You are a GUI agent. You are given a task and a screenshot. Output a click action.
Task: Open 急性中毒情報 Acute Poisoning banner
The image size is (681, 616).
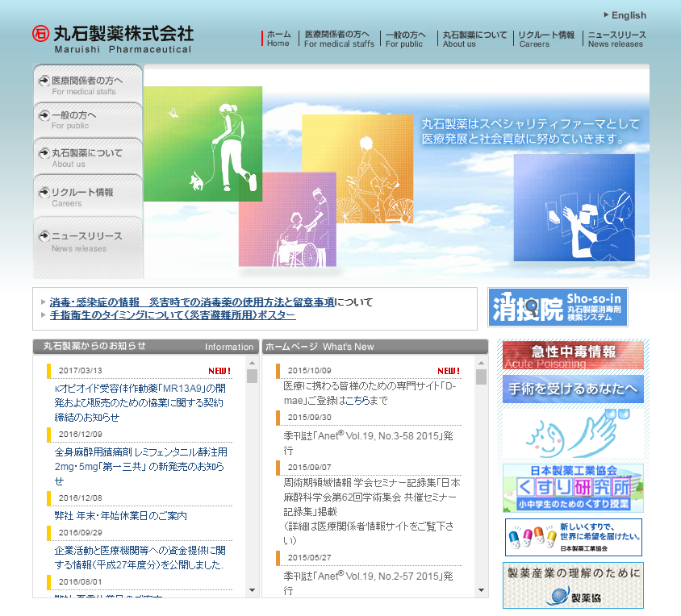(x=574, y=355)
